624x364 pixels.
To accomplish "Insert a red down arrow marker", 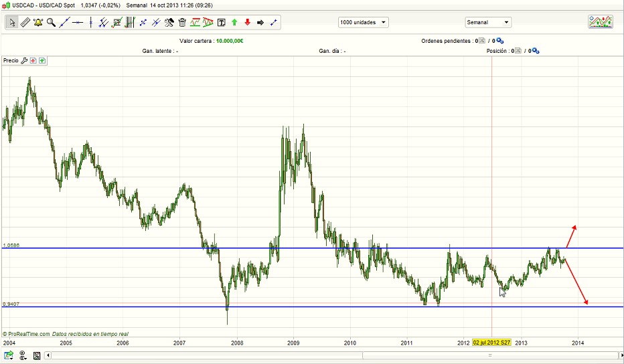I will 247,23.
